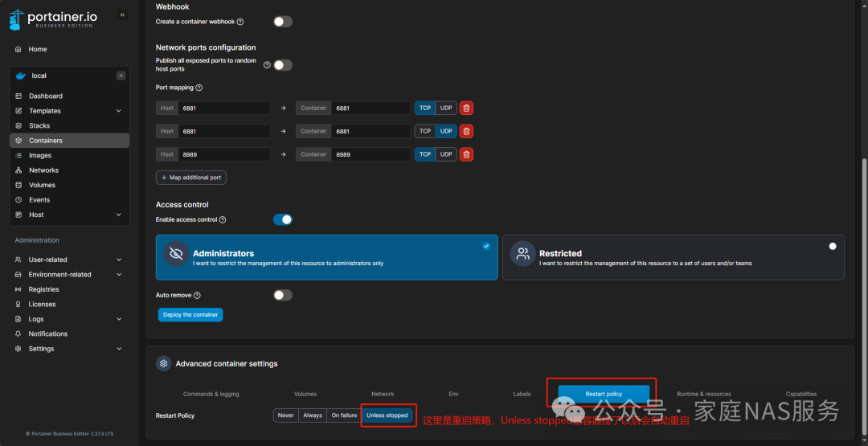
Task: Click the help icon beside Enable access control
Action: (223, 219)
